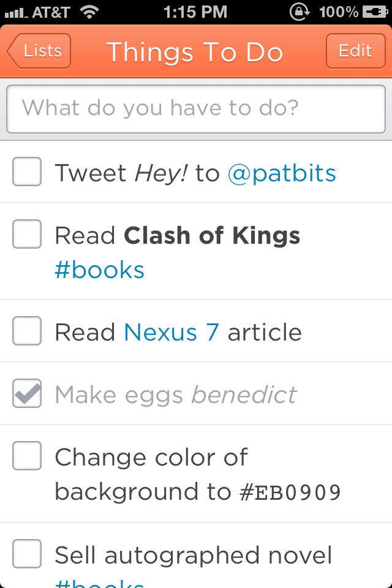Mark Read Nexus 7 article as done
This screenshot has width=392, height=588.
pyautogui.click(x=26, y=331)
